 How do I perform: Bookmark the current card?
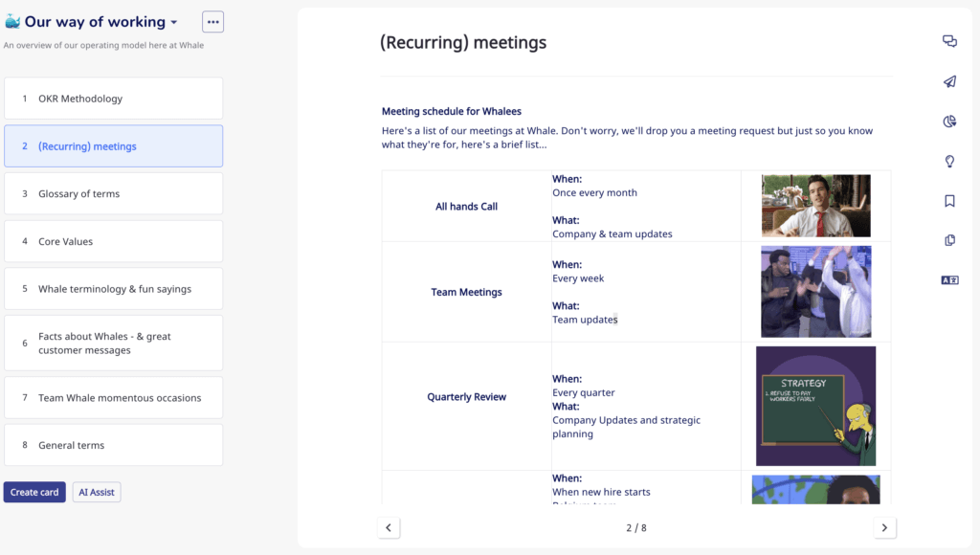[x=949, y=200]
